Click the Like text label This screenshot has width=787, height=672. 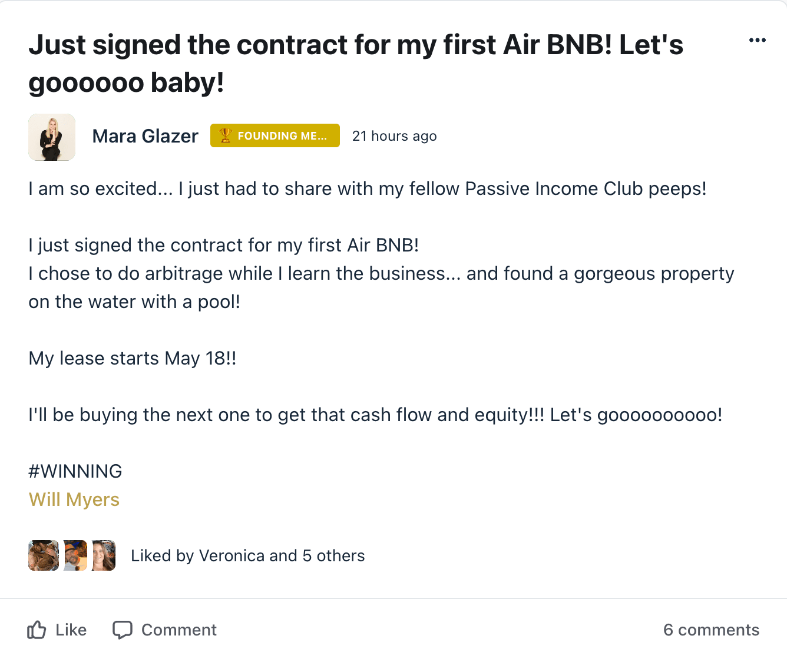(x=71, y=630)
